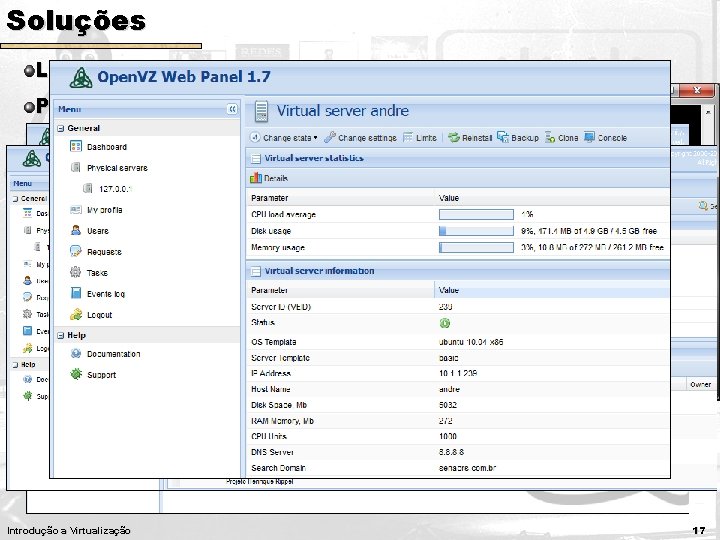Click the Details chart button
720x540 pixels.
click(x=270, y=178)
